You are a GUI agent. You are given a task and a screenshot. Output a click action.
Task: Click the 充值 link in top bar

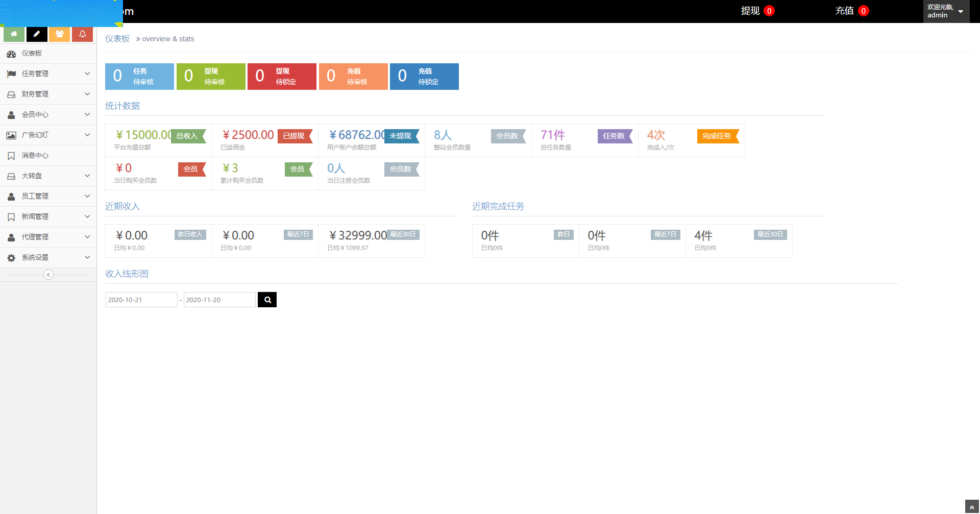(x=844, y=11)
